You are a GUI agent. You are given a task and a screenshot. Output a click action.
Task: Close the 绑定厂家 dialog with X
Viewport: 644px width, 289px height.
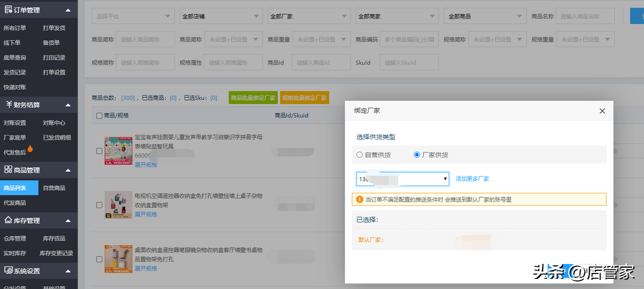[602, 110]
